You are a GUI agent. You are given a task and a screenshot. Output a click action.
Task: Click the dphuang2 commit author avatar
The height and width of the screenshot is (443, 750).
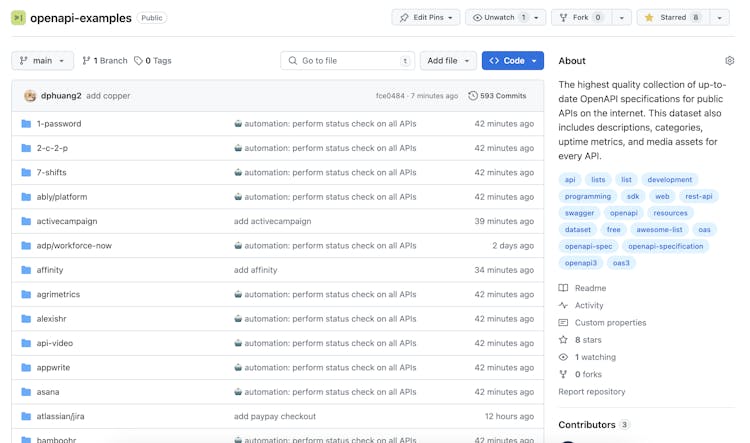click(x=30, y=96)
